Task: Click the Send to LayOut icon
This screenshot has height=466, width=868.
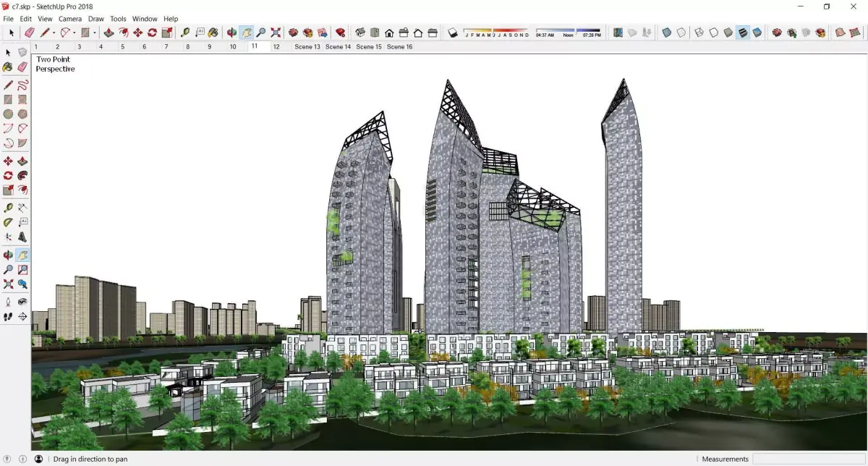Action: 322,33
